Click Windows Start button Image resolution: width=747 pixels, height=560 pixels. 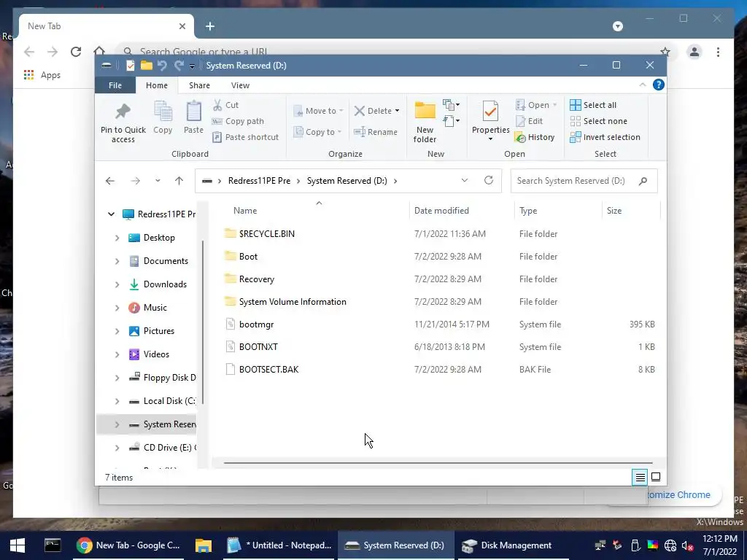(x=18, y=545)
